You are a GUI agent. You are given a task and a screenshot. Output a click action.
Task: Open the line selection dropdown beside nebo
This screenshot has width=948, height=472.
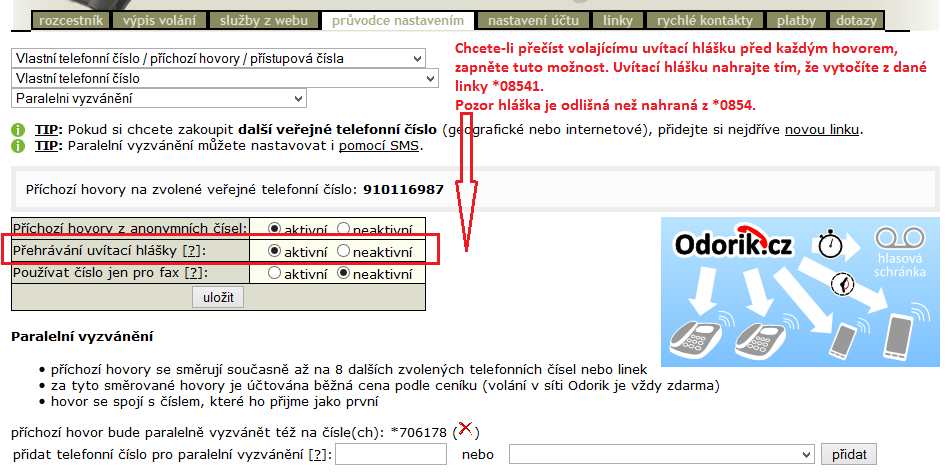click(x=662, y=455)
